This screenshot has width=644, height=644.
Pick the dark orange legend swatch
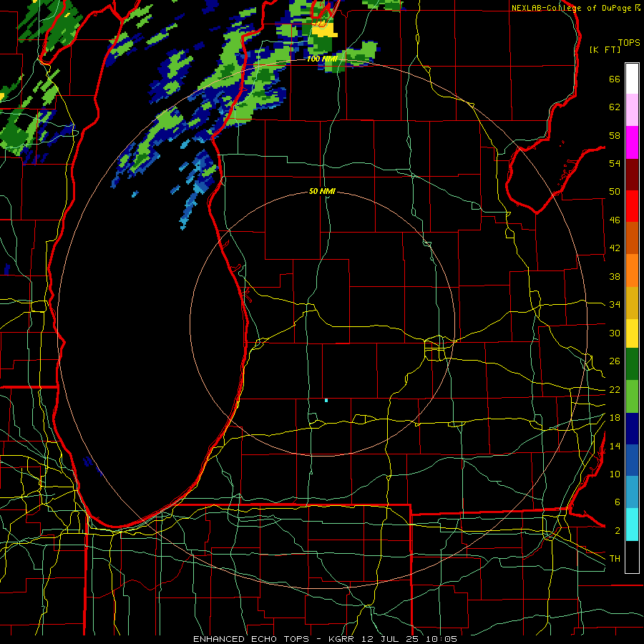[632, 238]
